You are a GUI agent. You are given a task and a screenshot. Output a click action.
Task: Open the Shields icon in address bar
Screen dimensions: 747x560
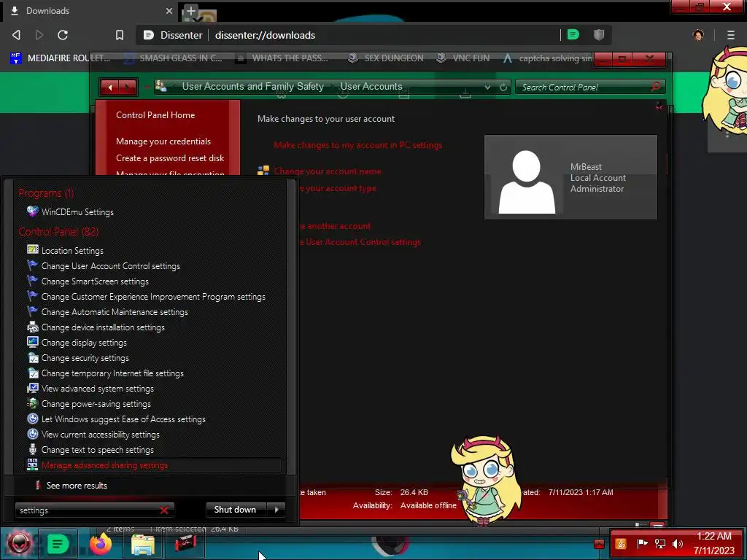point(599,35)
